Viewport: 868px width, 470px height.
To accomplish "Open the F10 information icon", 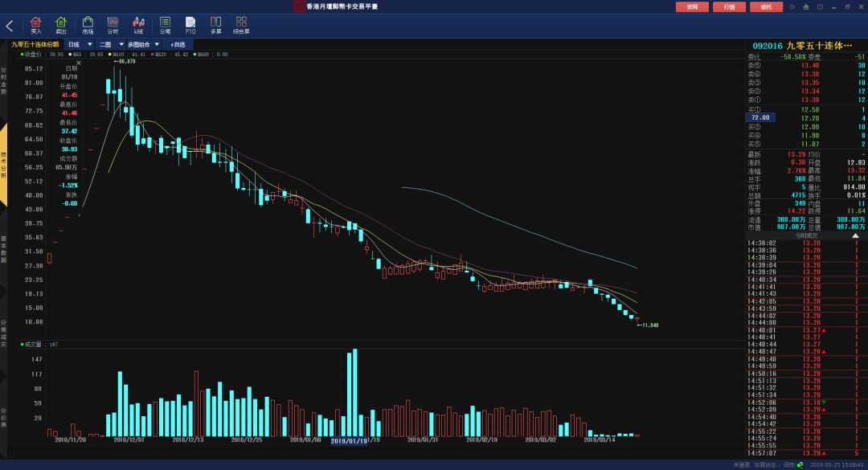I will pos(190,26).
